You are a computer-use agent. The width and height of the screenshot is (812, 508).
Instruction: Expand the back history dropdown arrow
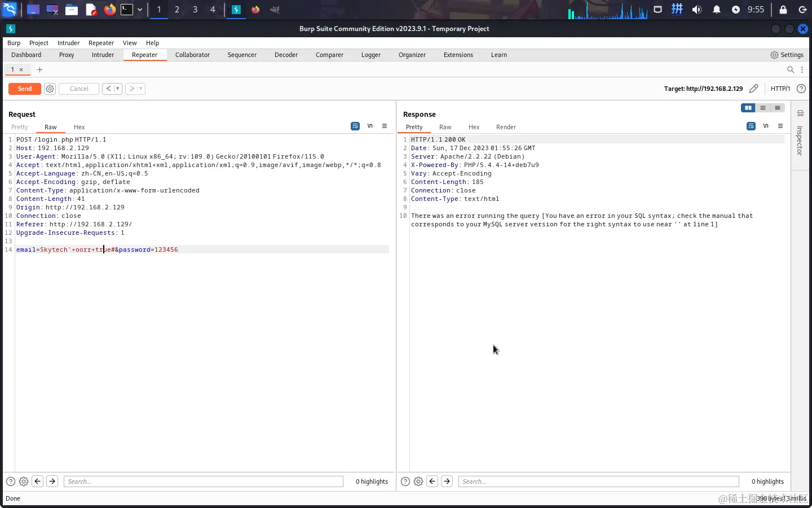(118, 89)
